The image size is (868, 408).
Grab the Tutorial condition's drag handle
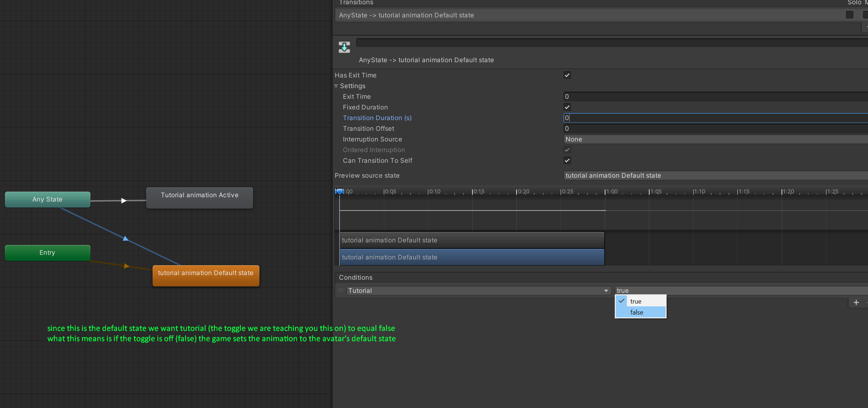pyautogui.click(x=340, y=290)
